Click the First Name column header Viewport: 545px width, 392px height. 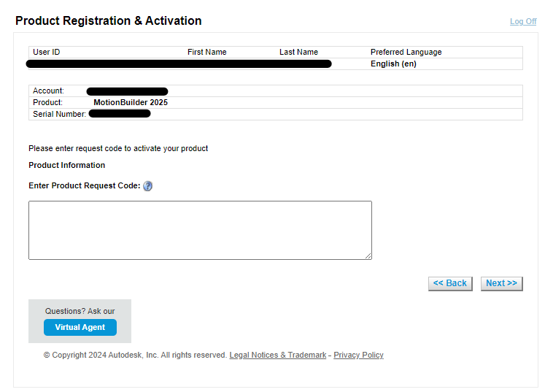pyautogui.click(x=206, y=53)
